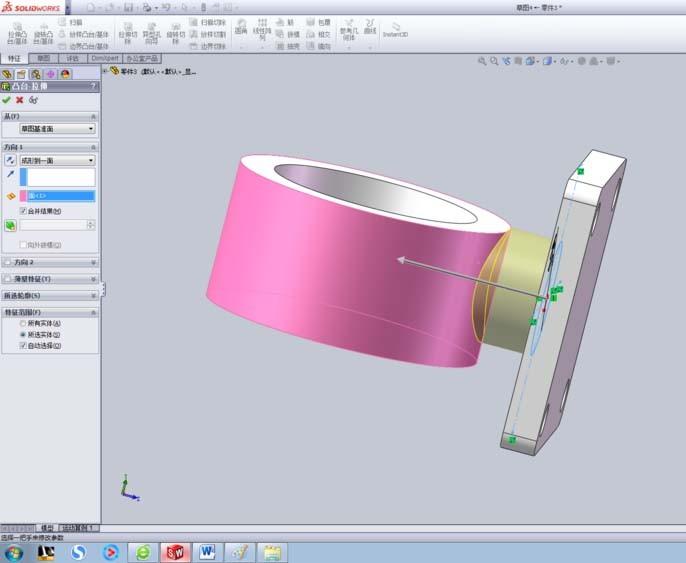Expand the 零件3 flyout tree node
Viewport: 686px width, 563px height.
pos(105,70)
